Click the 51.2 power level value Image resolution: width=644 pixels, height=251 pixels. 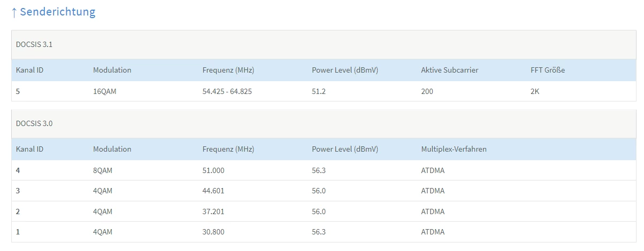pyautogui.click(x=319, y=91)
